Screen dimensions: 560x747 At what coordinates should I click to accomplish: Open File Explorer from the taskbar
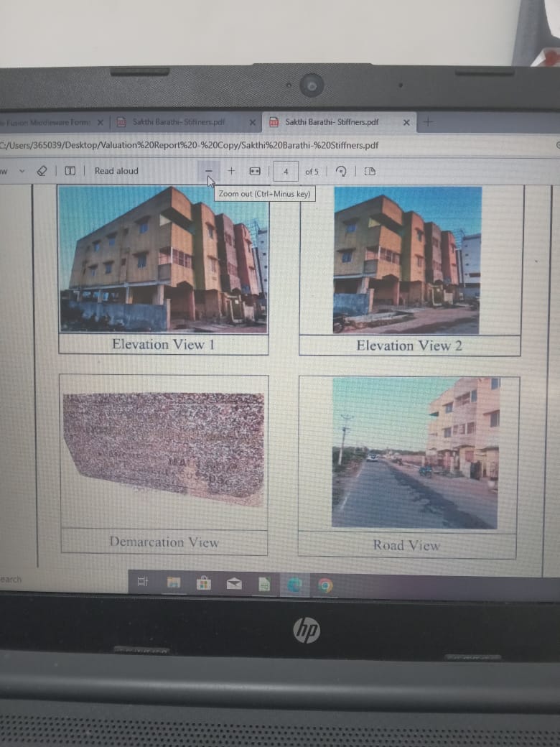(174, 583)
